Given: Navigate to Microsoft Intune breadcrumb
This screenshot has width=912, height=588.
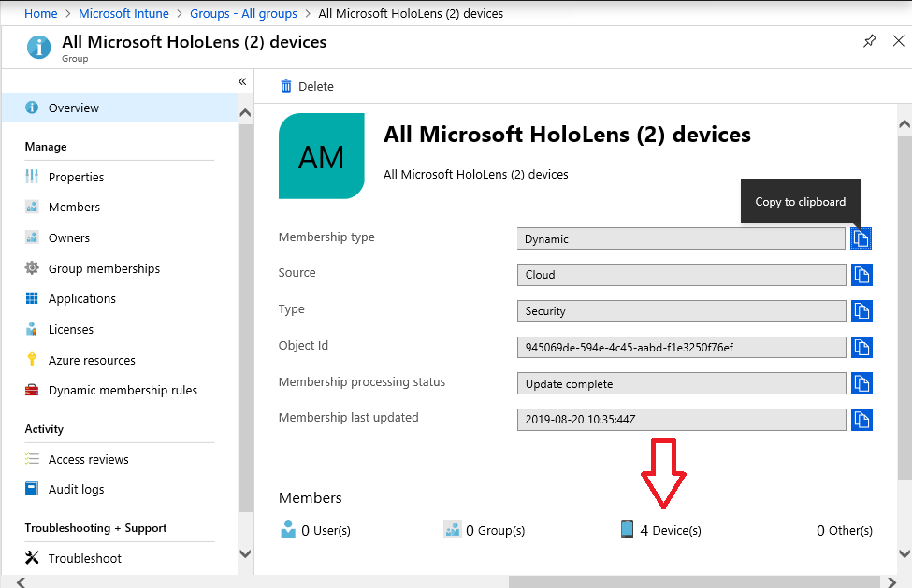Looking at the screenshot, I should pyautogui.click(x=123, y=13).
